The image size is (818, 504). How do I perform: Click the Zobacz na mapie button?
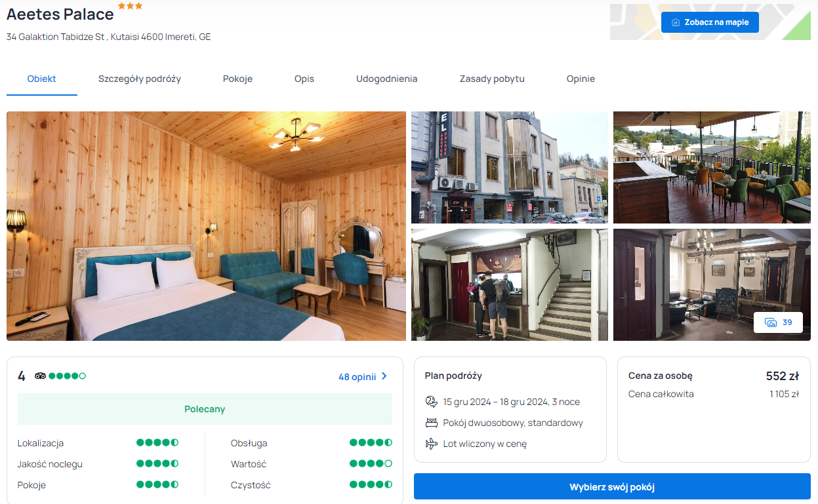(710, 22)
